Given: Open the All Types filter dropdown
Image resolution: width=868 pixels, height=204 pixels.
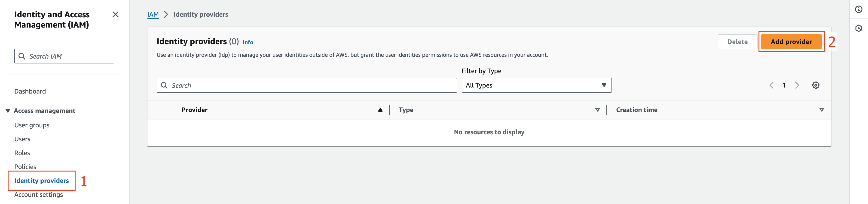Looking at the screenshot, I should pos(536,85).
